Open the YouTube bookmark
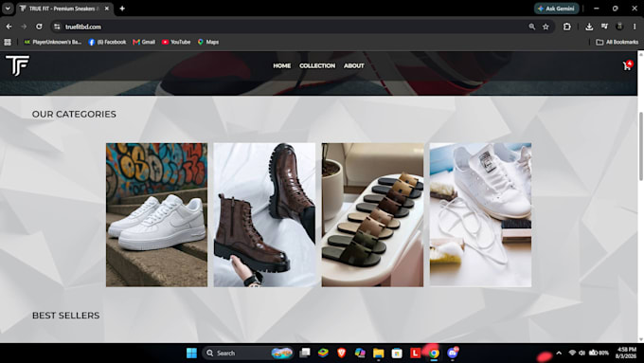The height and width of the screenshot is (363, 644). [x=176, y=42]
